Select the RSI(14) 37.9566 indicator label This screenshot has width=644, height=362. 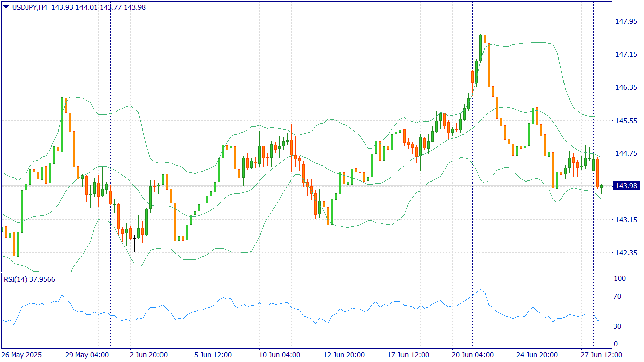(30, 280)
